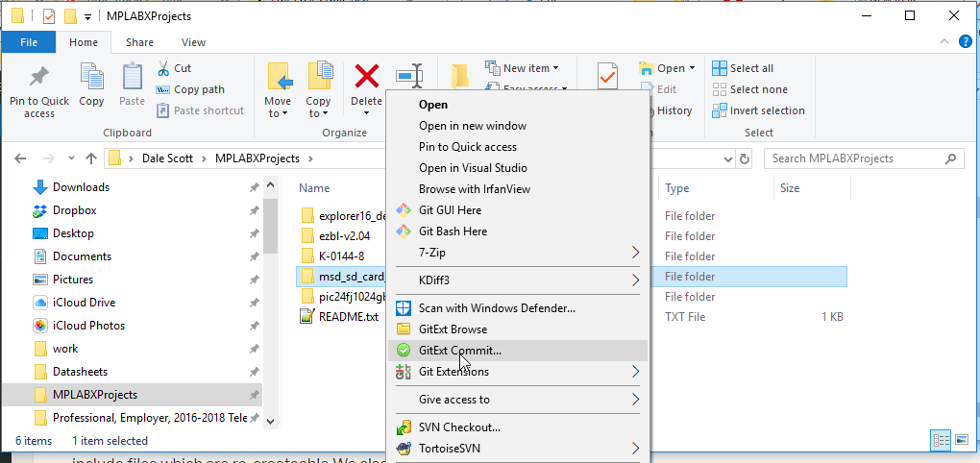Open the Move to dropdown

pos(278,107)
